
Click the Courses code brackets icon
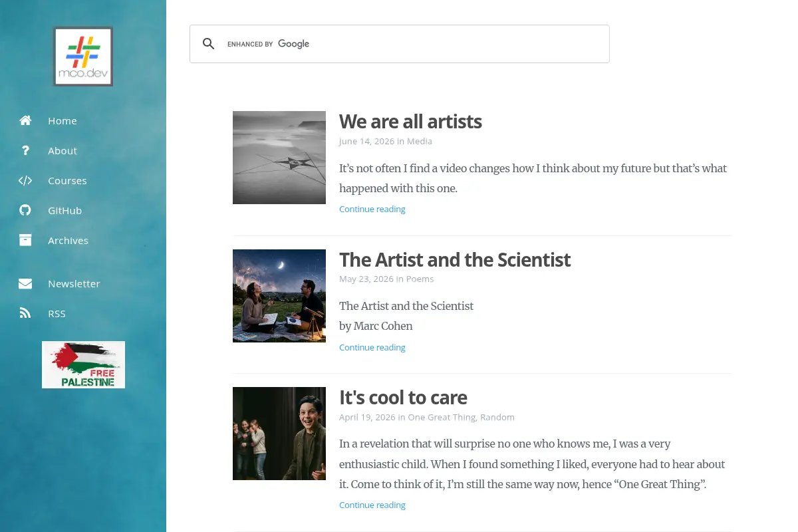click(25, 180)
